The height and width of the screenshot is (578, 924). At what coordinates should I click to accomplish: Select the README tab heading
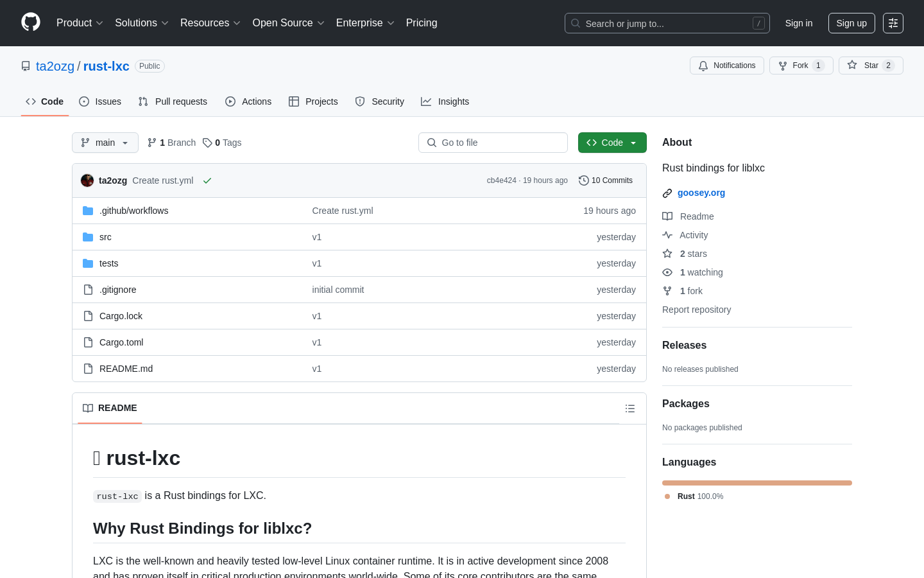coord(110,408)
